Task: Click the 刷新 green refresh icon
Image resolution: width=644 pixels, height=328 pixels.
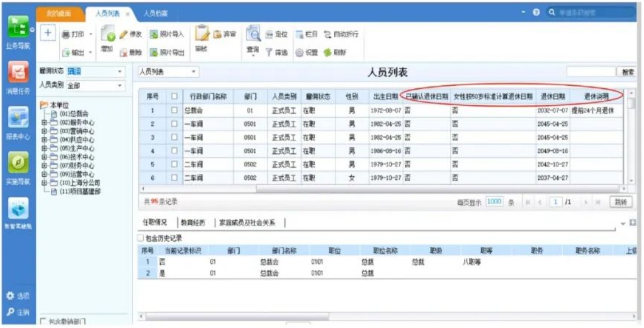Action: 327,52
